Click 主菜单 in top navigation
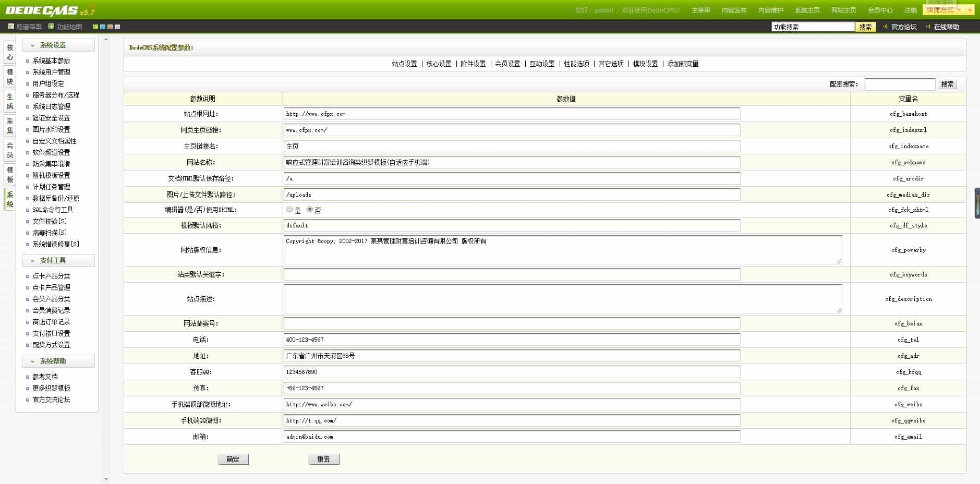The image size is (980, 484). tap(700, 10)
